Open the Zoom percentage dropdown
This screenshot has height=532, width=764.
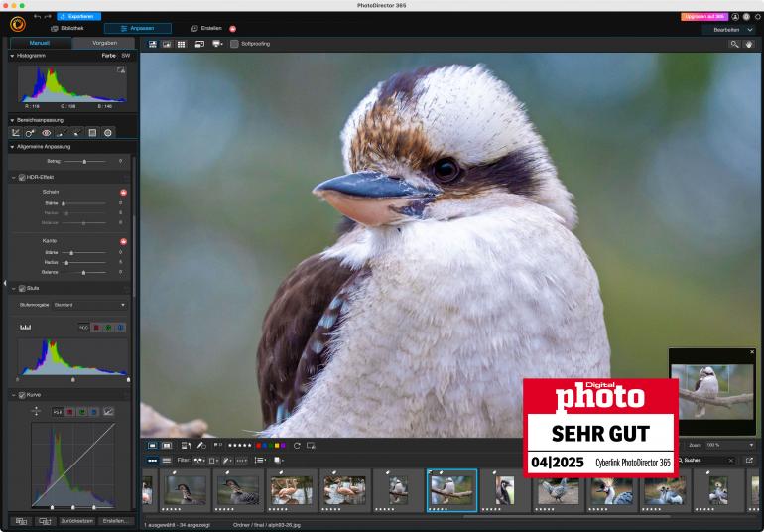click(729, 446)
